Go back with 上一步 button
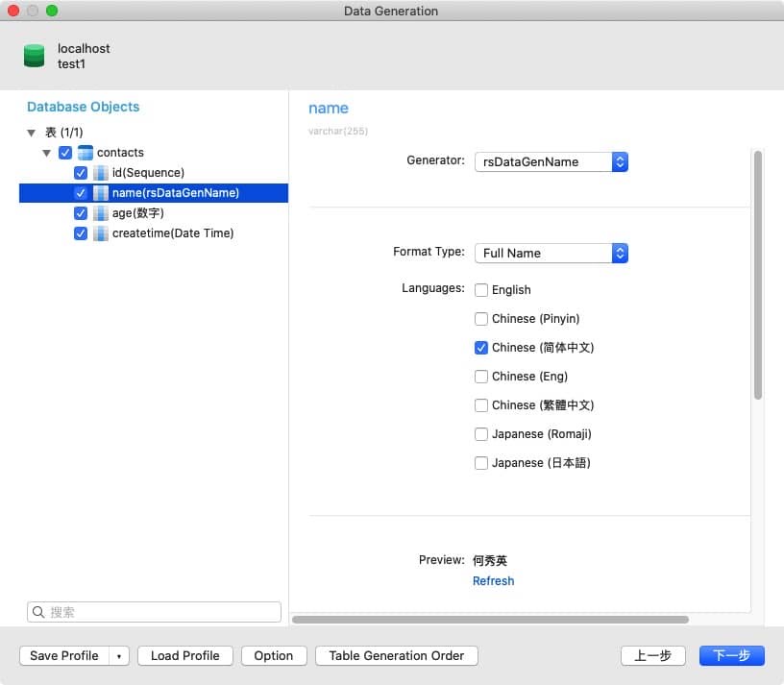Viewport: 784px width, 685px height. 652,656
